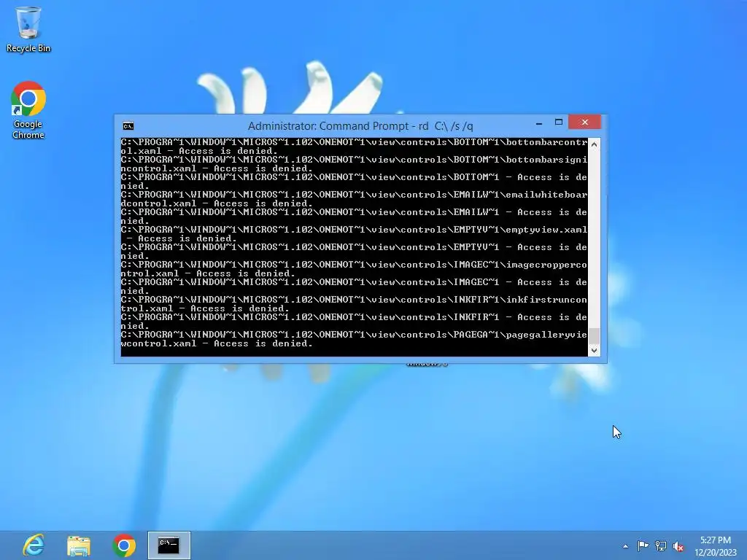
Task: Click the Command Prompt scrollbar down arrow
Action: coord(594,351)
